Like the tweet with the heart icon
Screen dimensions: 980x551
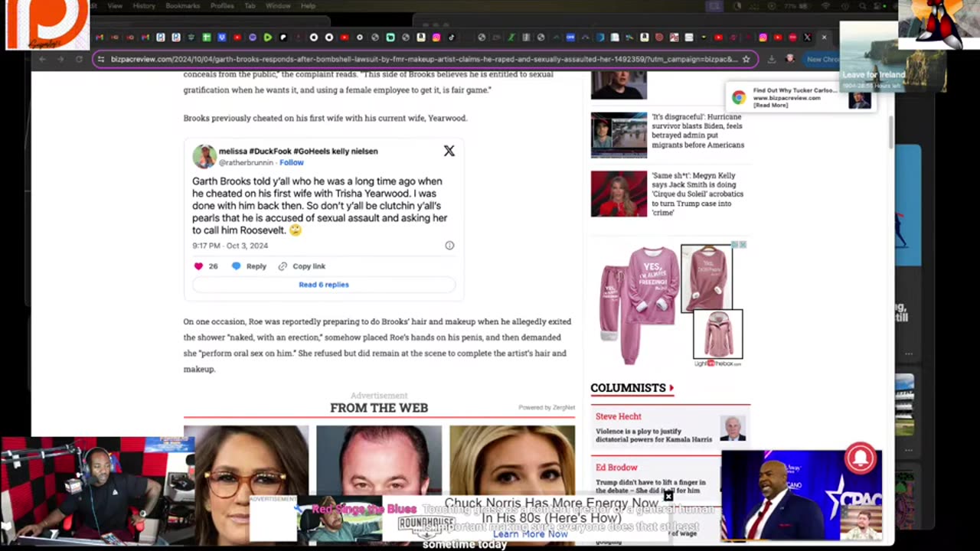[199, 266]
